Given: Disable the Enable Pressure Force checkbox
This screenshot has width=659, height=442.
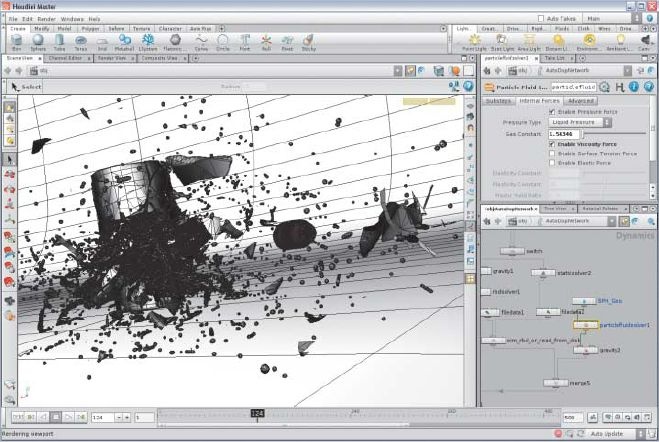Looking at the screenshot, I should (x=553, y=111).
